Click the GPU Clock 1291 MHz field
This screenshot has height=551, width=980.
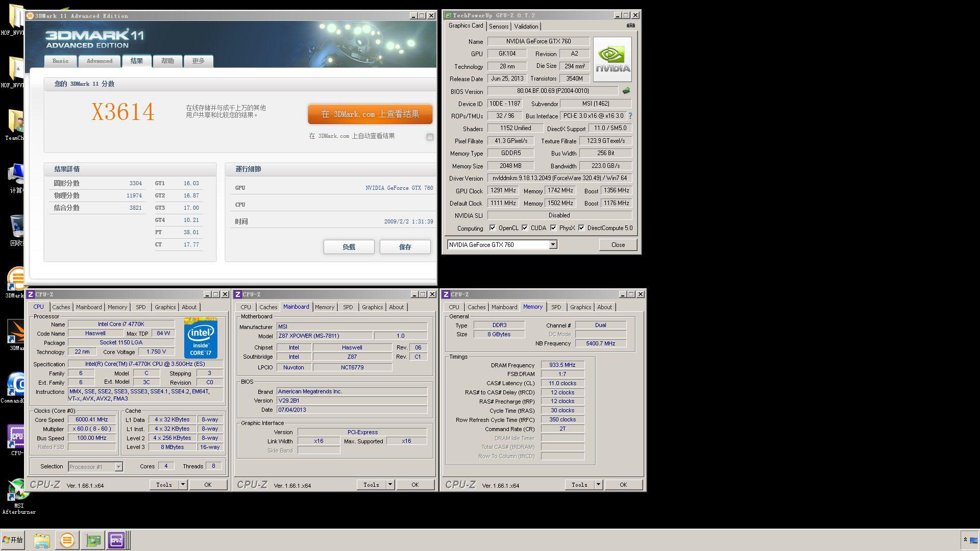503,190
